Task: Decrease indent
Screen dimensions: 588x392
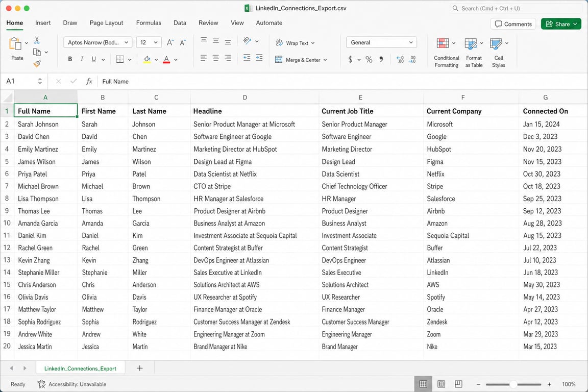Action: [x=247, y=57]
